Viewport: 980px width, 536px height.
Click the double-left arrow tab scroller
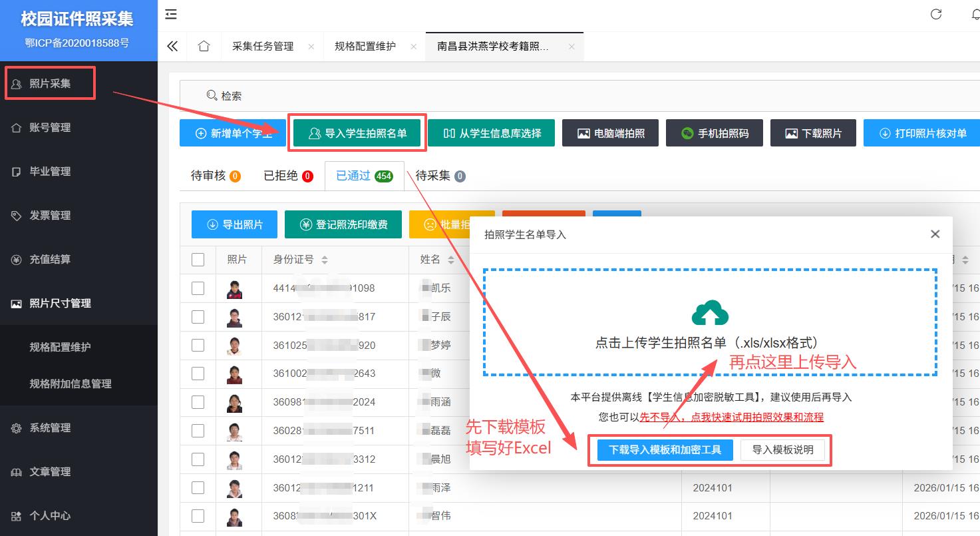click(x=172, y=47)
